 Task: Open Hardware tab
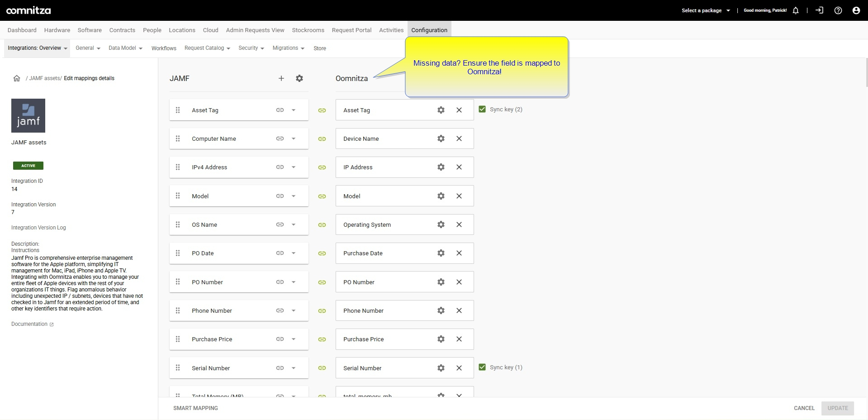pyautogui.click(x=57, y=30)
